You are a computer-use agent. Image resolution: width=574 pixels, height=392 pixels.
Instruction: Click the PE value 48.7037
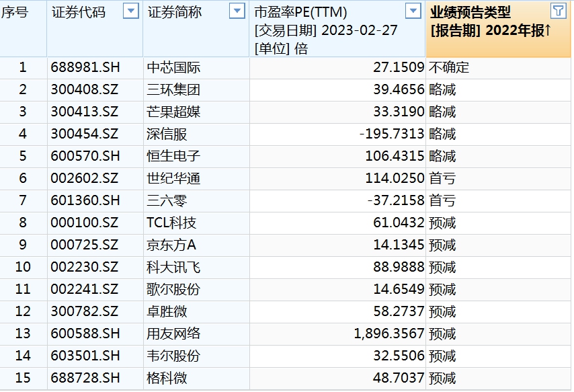[x=399, y=378]
